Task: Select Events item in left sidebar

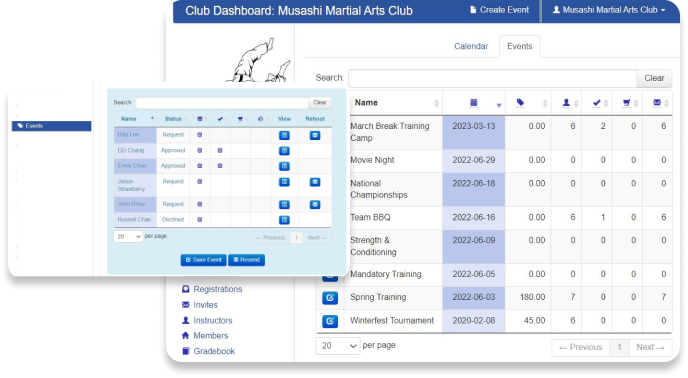Action: tap(51, 126)
